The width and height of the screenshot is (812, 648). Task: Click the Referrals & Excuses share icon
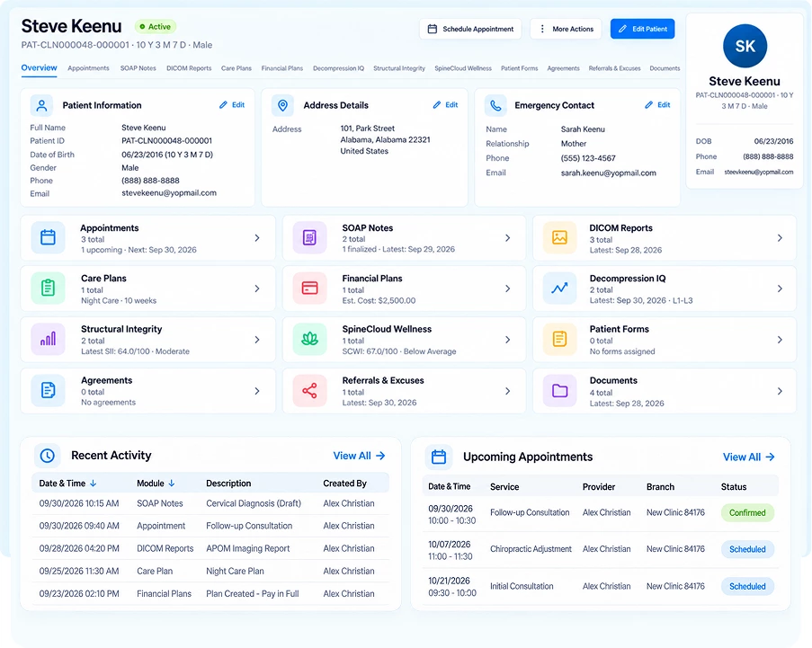tap(309, 390)
